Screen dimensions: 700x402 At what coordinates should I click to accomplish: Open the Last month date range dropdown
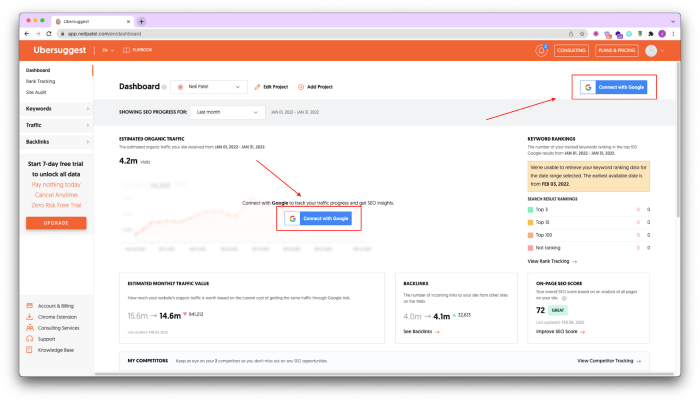[x=227, y=113]
